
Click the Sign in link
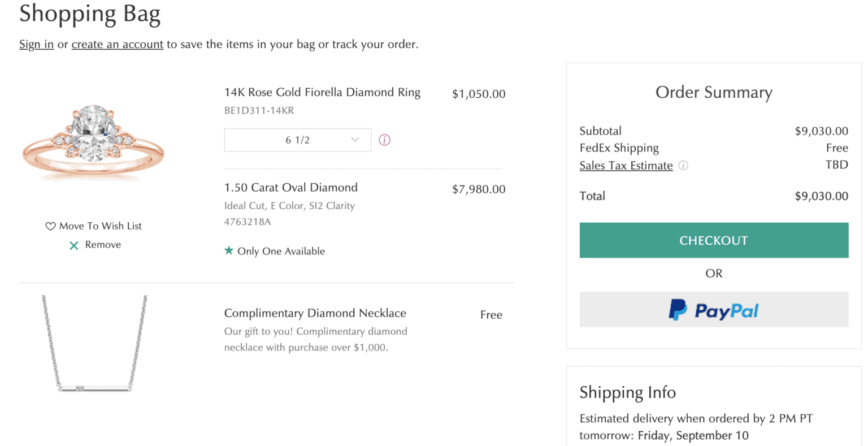click(x=36, y=44)
